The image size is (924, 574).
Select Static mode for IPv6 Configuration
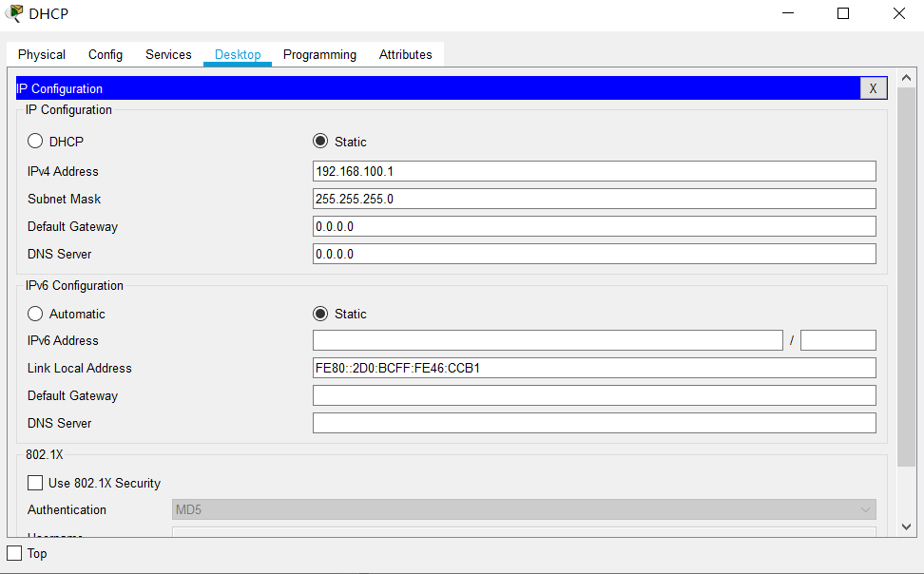(320, 314)
